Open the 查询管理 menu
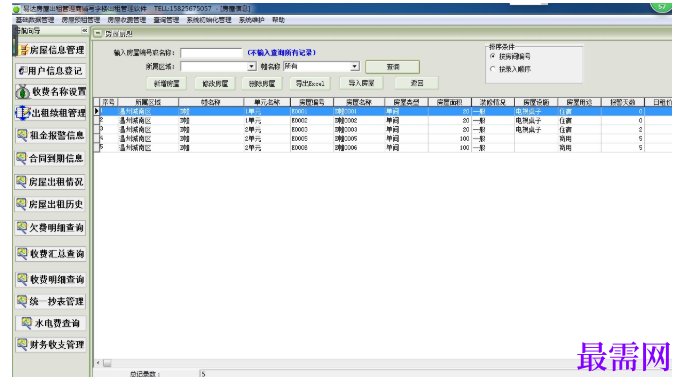 point(166,20)
